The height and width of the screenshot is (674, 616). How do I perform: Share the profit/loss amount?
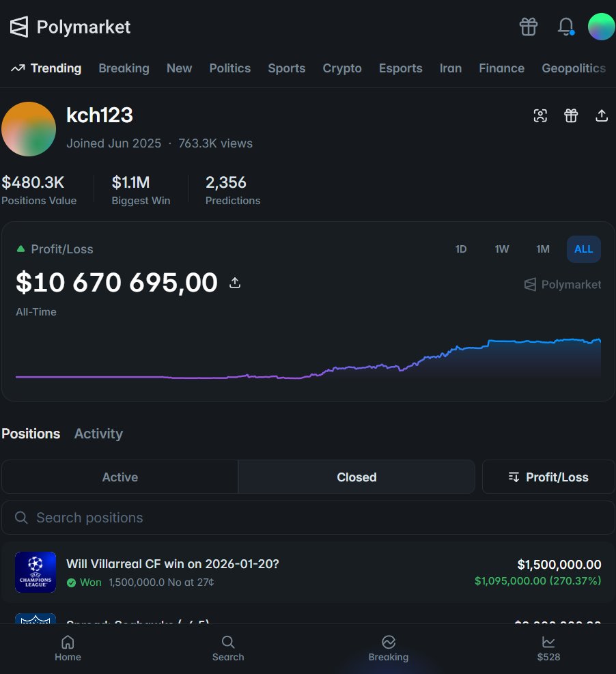click(235, 283)
